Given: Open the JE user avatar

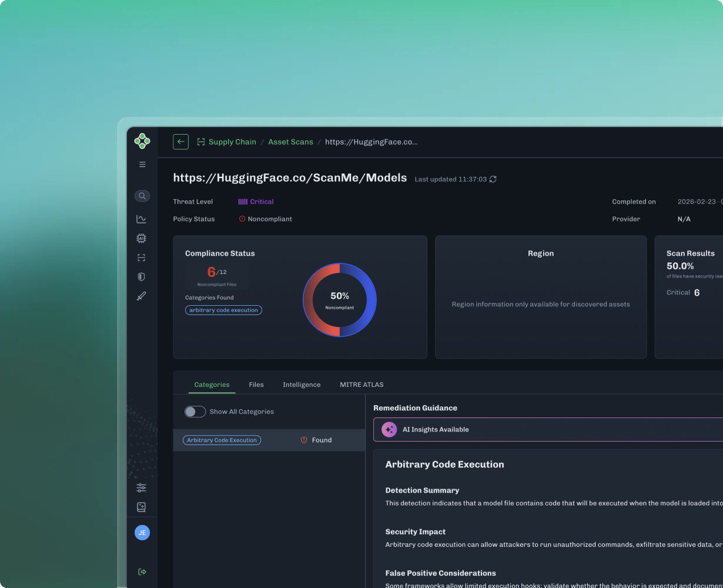Looking at the screenshot, I should coord(142,533).
